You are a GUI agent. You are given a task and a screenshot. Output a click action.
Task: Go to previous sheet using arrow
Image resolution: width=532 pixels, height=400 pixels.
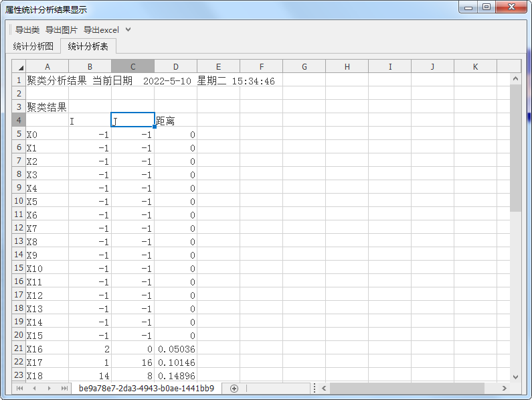click(x=33, y=389)
